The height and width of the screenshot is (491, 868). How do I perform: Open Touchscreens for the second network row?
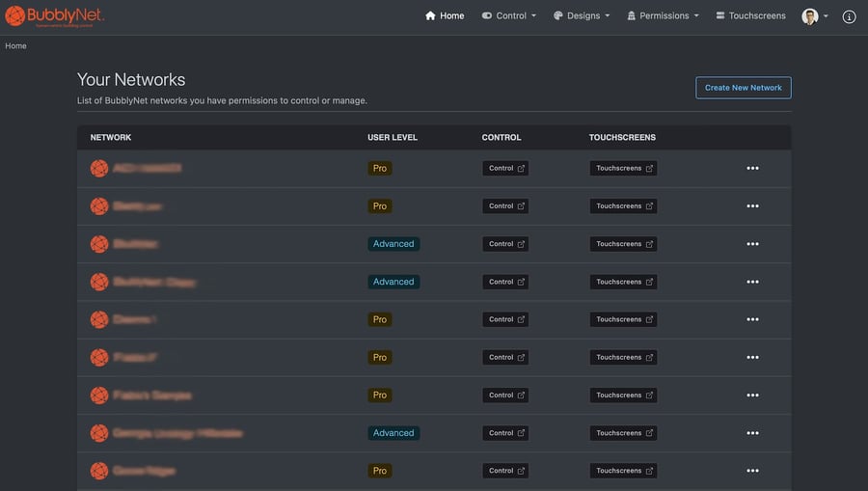(x=623, y=205)
